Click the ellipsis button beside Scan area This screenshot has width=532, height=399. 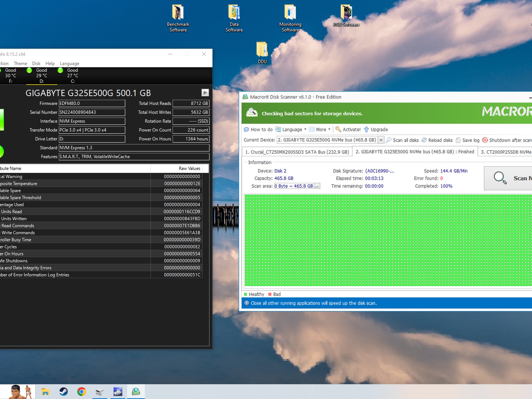click(317, 186)
